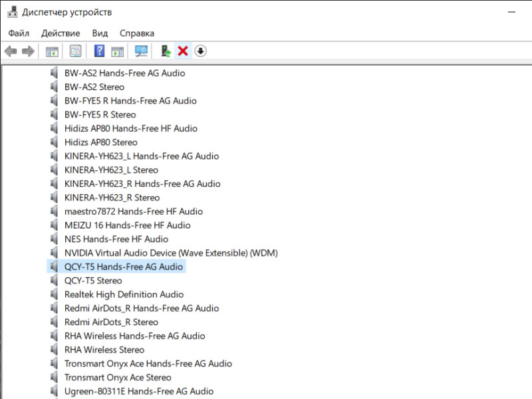Select Tronsmart Onyx Ace Hands-Free AG Audio
Screen dimensions: 532x399
click(x=148, y=363)
